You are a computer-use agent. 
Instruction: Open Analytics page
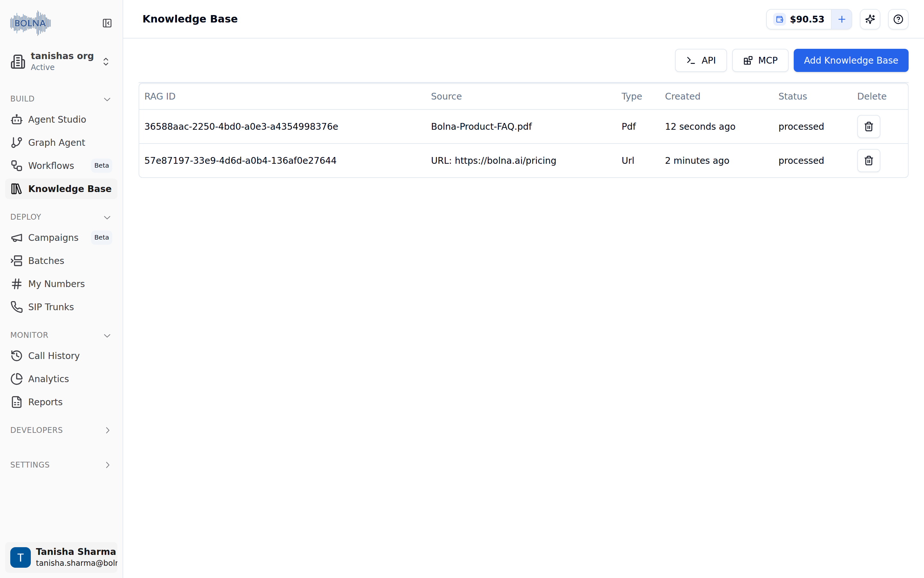(x=61, y=379)
